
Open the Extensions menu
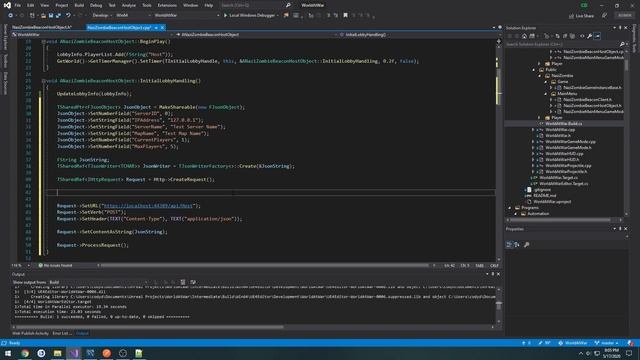[x=167, y=5]
